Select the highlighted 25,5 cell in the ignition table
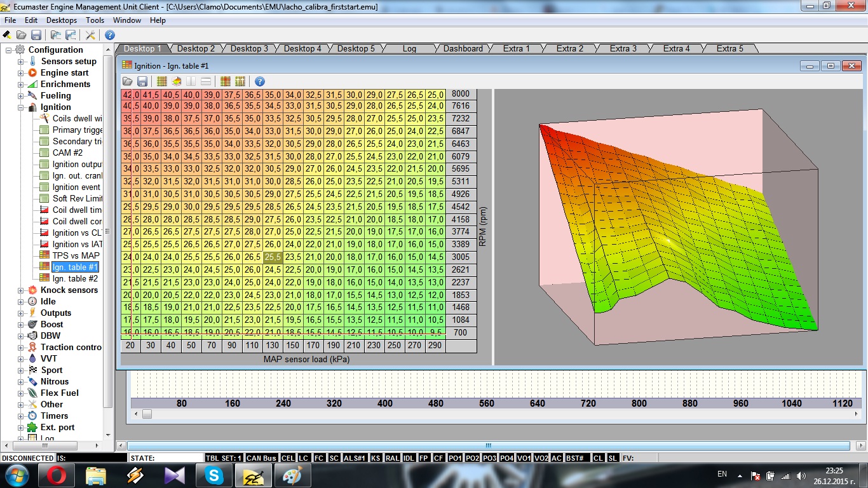Image resolution: width=868 pixels, height=488 pixels. tap(273, 257)
